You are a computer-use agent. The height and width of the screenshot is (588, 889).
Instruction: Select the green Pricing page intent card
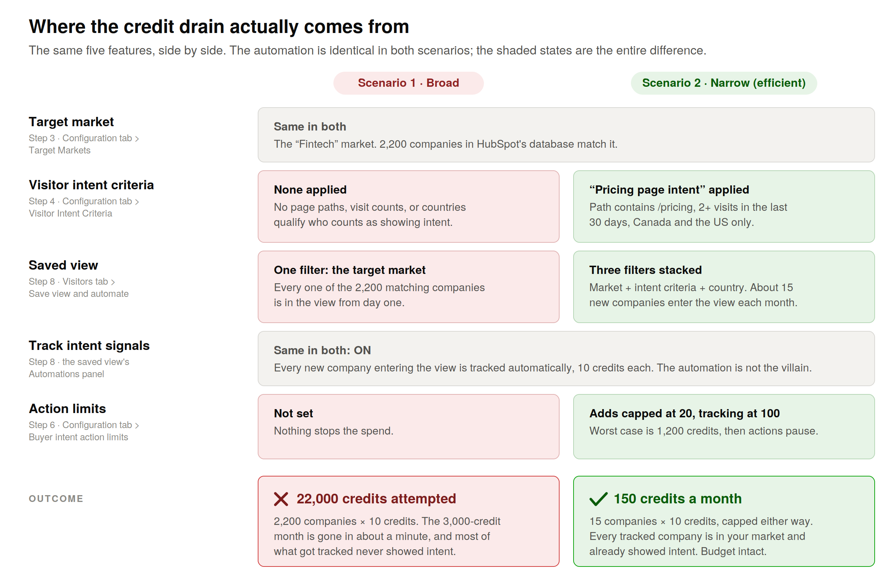(724, 207)
